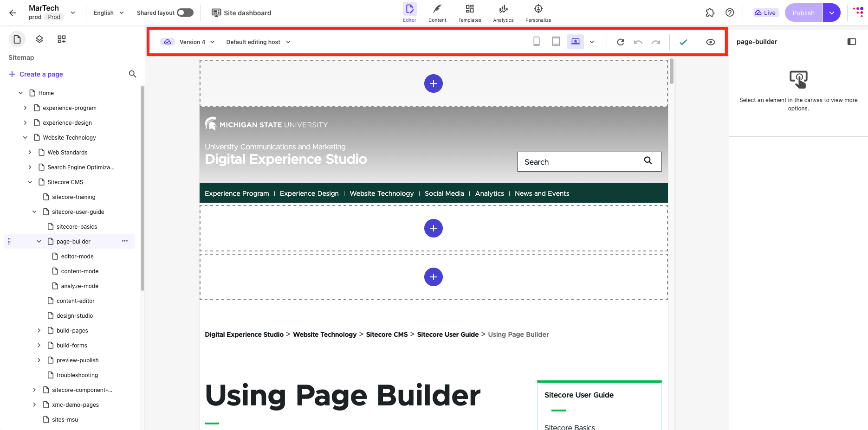The image size is (868, 430).
Task: Go to the Analytics tab
Action: click(503, 13)
